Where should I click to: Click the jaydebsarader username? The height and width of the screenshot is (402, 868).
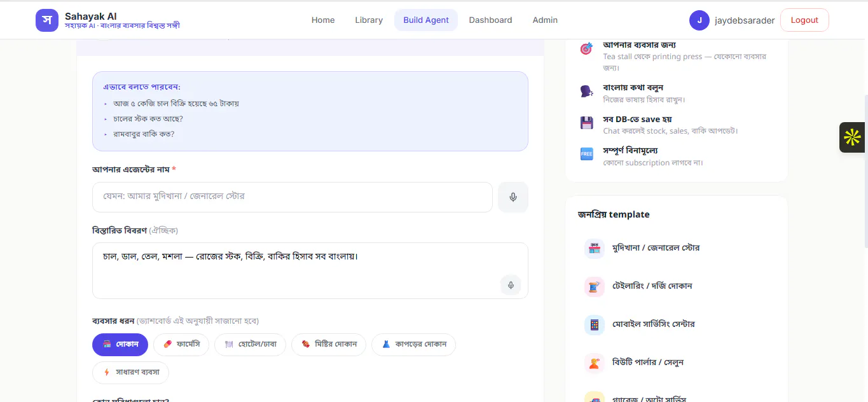click(x=745, y=20)
